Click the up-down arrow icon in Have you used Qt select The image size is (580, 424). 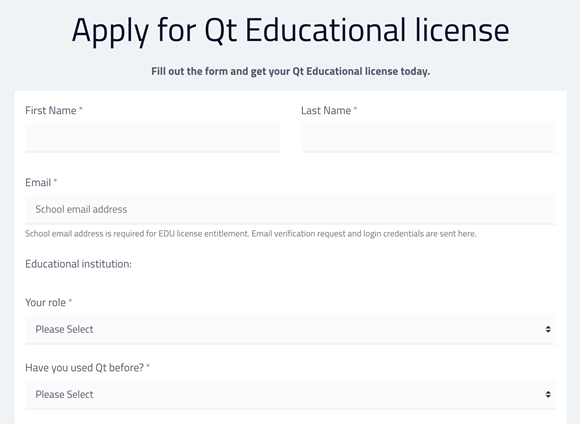point(548,394)
